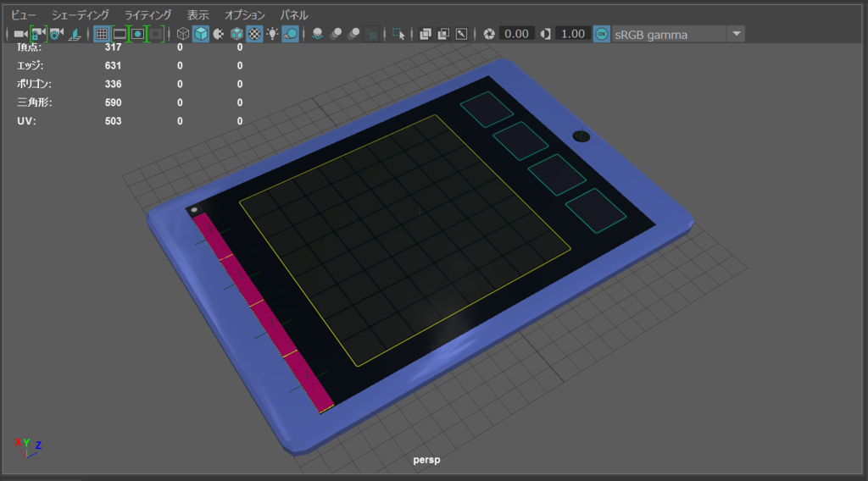Viewport: 868px width, 481px height.
Task: Enable Use Default Material icon
Action: click(x=219, y=34)
